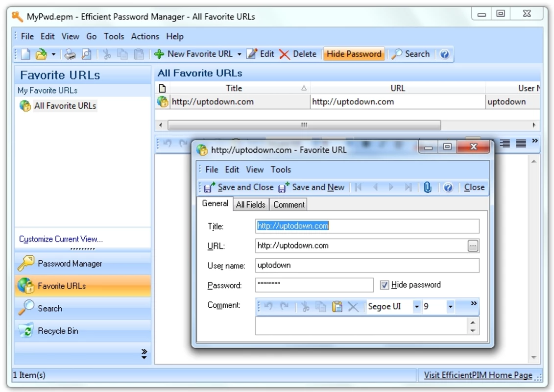This screenshot has width=554, height=392.
Task: Click Redo icon in Comment toolbar
Action: point(285,306)
